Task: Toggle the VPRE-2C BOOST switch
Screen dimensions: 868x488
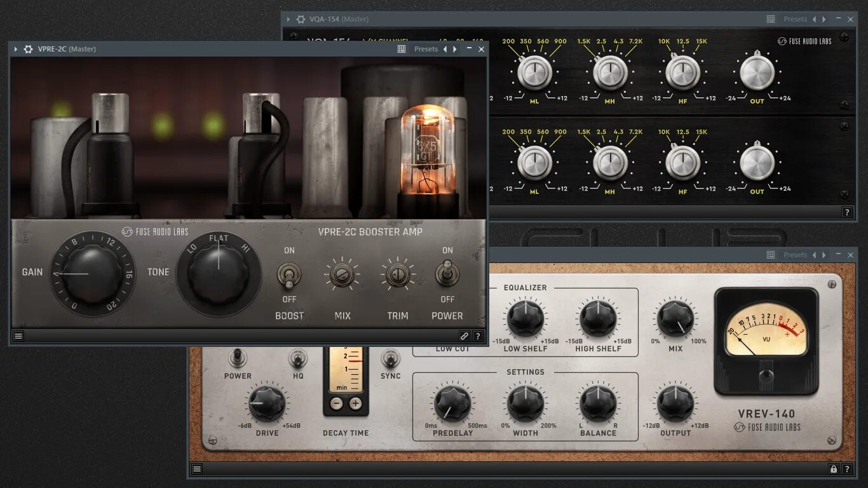Action: (x=289, y=274)
